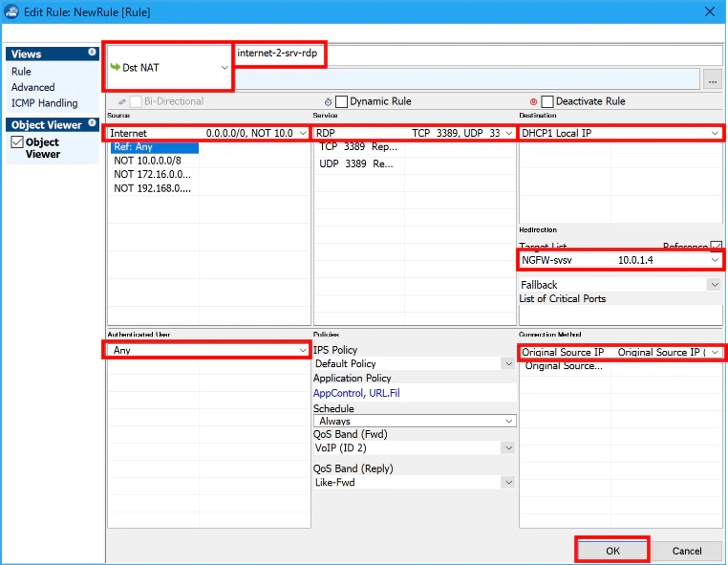Click the red Deactivate Rule icon
The image size is (728, 565).
[533, 101]
